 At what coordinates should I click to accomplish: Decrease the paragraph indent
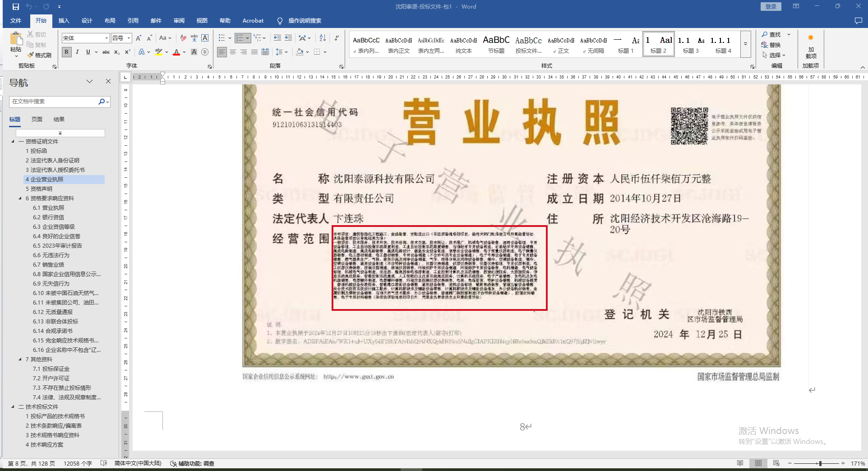pos(277,38)
